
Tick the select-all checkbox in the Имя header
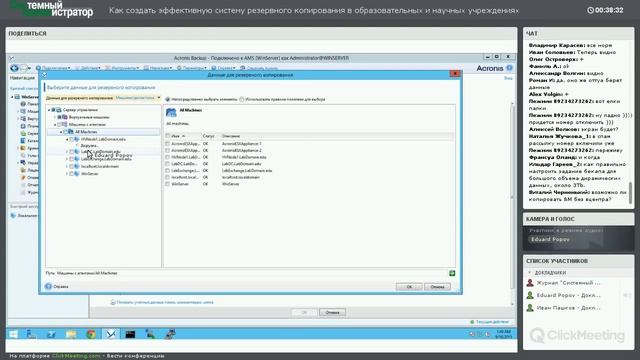click(167, 136)
